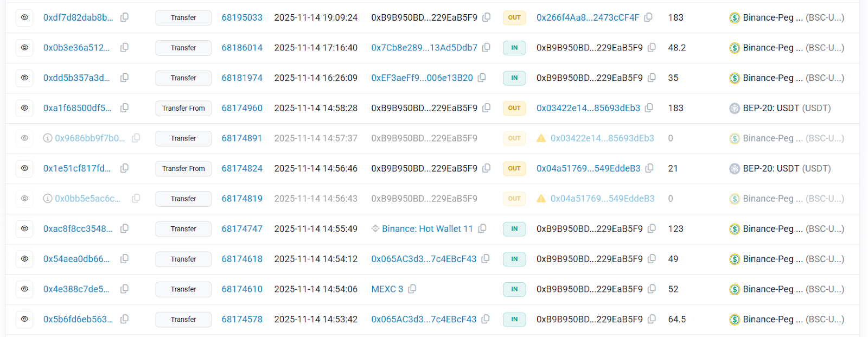Open address 0xEF3aeFf9...006e13B20
Viewport: 868px width, 337px height.
tap(422, 78)
